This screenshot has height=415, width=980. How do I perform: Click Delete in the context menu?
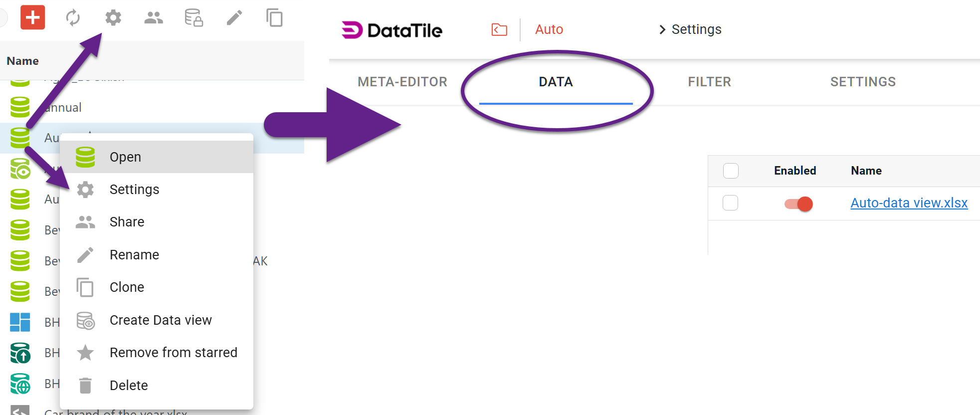[x=129, y=385]
